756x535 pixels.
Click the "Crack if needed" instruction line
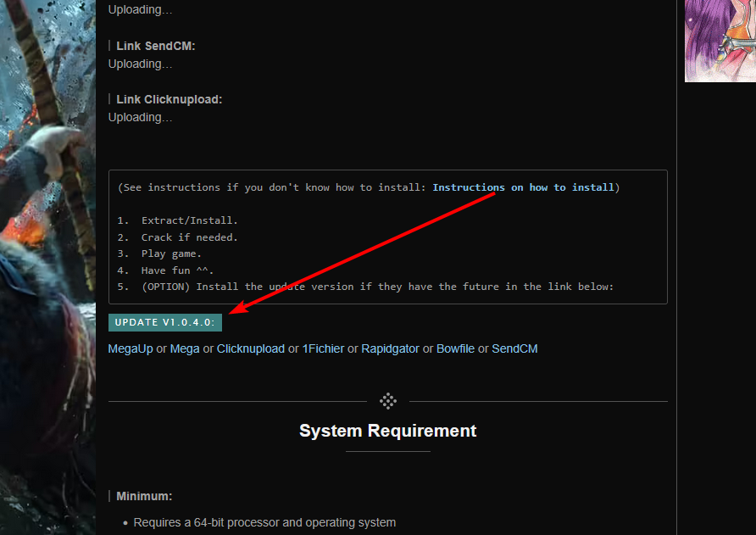[189, 237]
